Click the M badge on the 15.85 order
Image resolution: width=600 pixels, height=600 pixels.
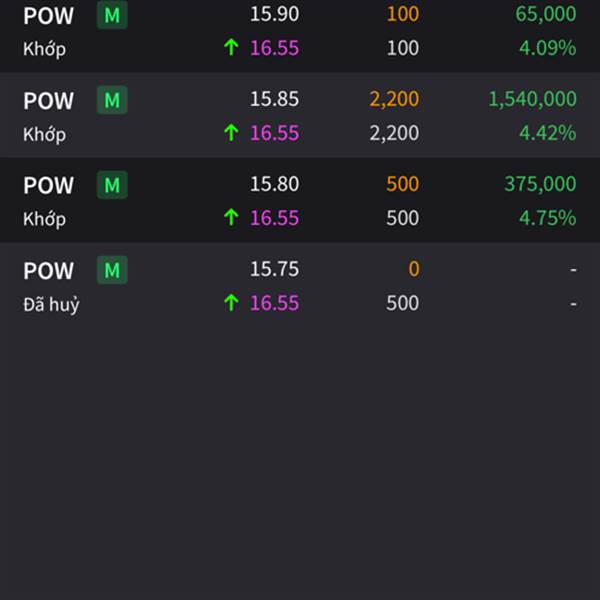click(x=112, y=100)
